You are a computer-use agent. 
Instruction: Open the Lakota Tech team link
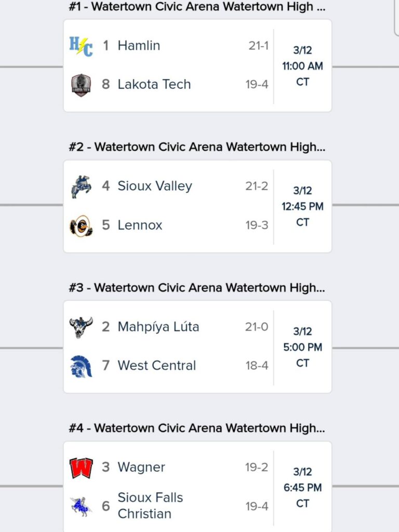pos(154,85)
